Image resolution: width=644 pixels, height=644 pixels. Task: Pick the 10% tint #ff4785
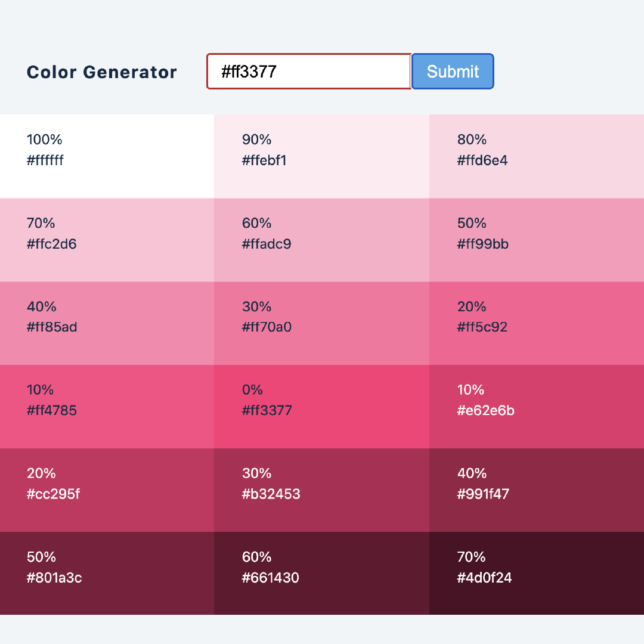[107, 406]
